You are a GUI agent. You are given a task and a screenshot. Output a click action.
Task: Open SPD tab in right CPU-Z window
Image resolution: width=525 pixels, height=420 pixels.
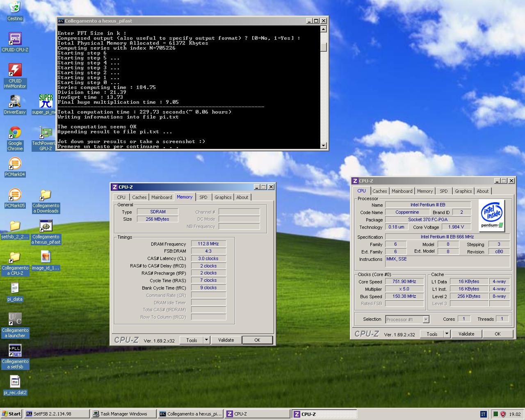(444, 191)
